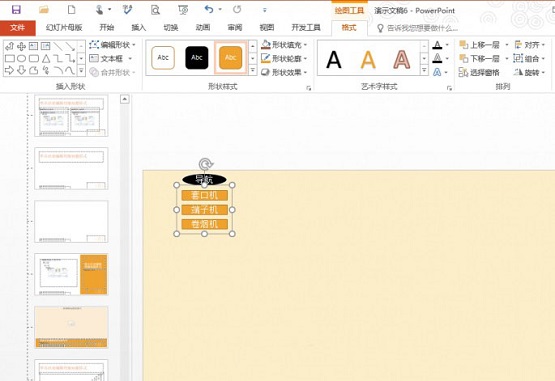Switch to the 切换 tab
This screenshot has width=555, height=381.
171,28
